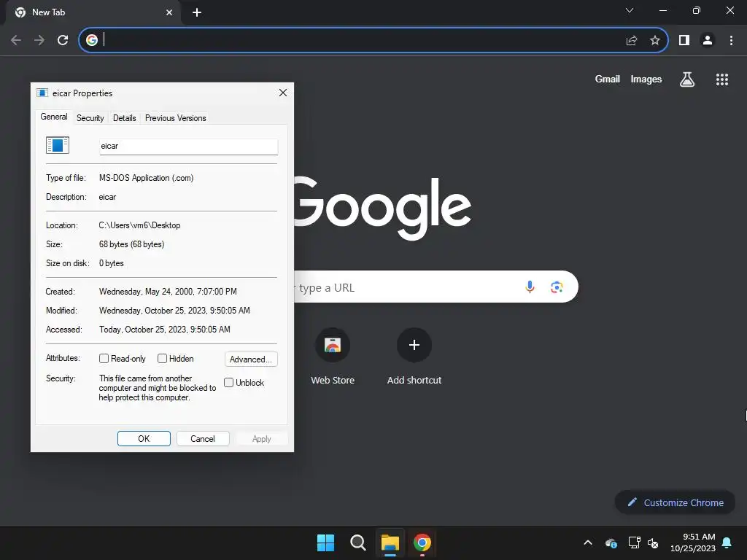Click Chrome's forward navigation arrow
The image size is (747, 560).
point(39,40)
